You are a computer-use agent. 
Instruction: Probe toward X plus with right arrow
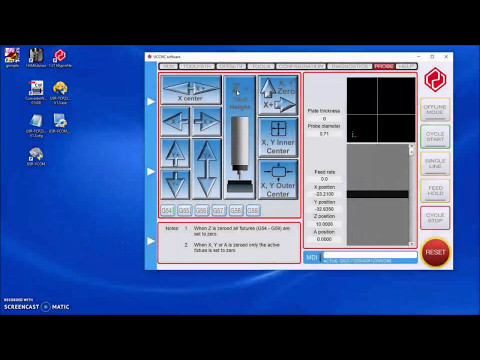pyautogui.click(x=207, y=121)
